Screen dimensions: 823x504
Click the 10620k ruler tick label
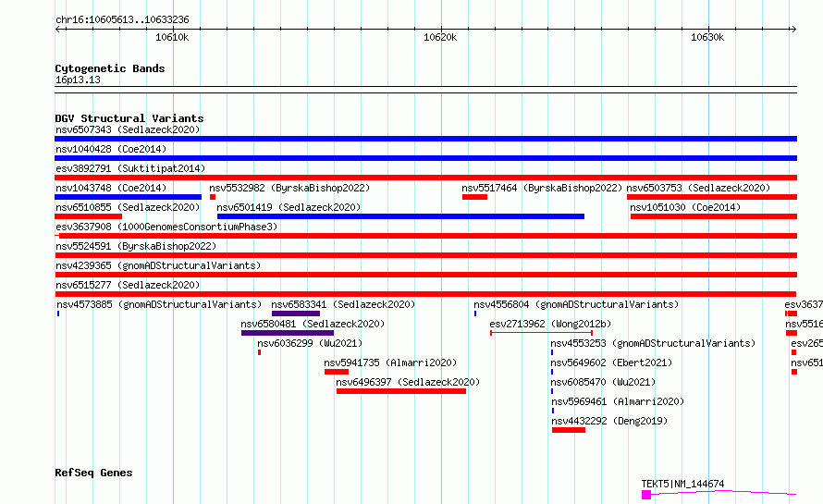click(x=440, y=37)
